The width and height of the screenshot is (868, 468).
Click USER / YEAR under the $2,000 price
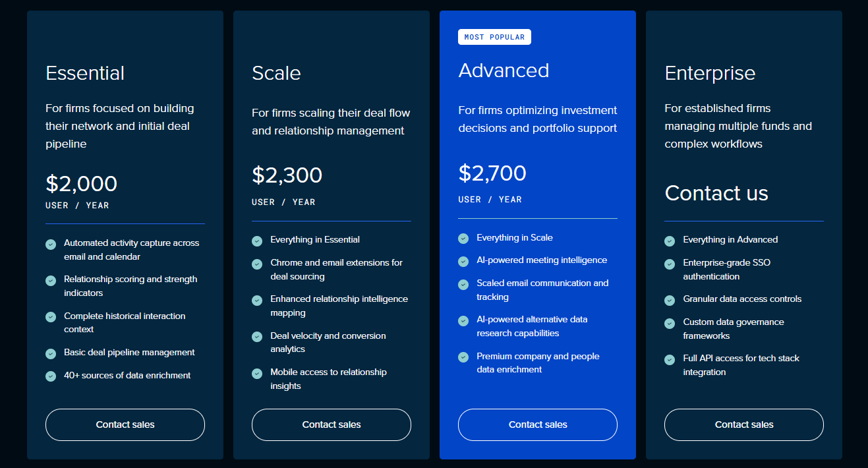click(x=77, y=206)
